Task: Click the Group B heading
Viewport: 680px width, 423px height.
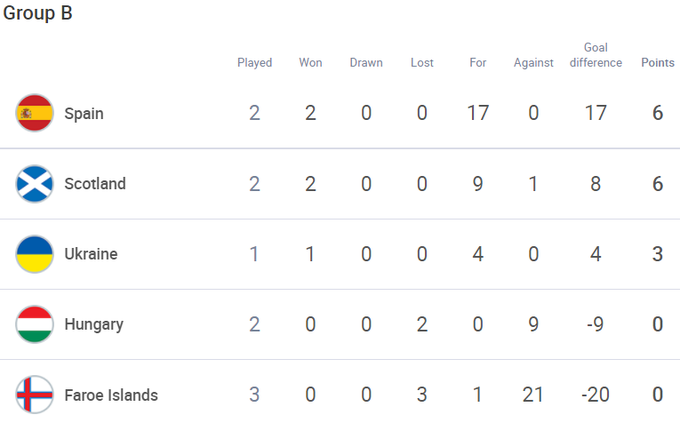Action: (x=38, y=14)
